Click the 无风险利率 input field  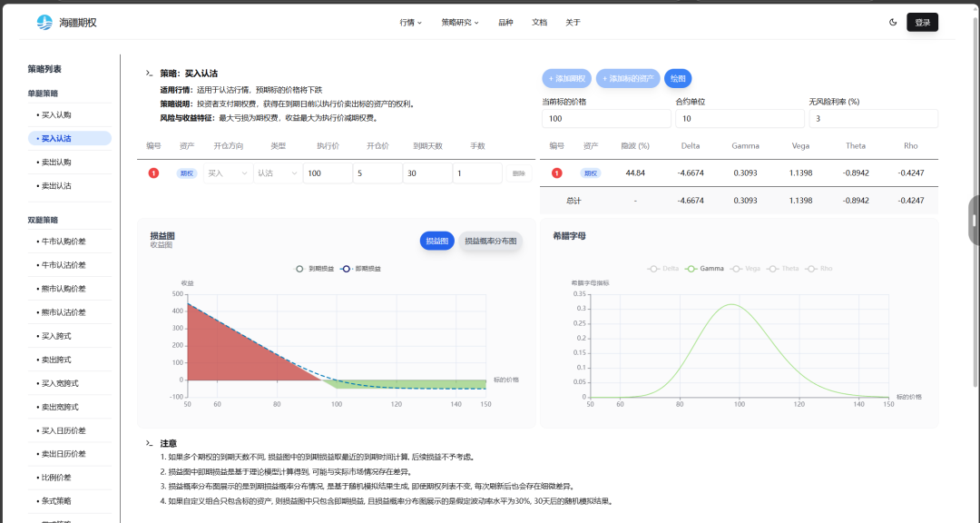873,119
